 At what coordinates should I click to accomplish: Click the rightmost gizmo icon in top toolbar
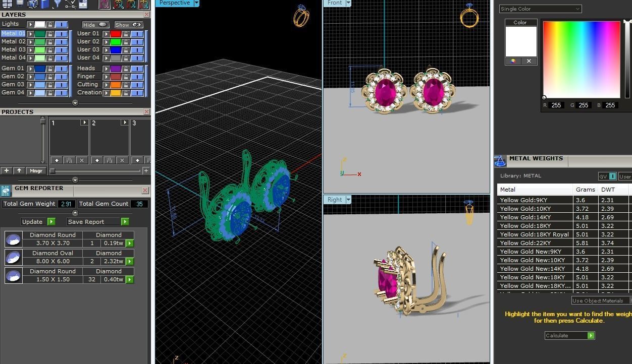(144, 5)
